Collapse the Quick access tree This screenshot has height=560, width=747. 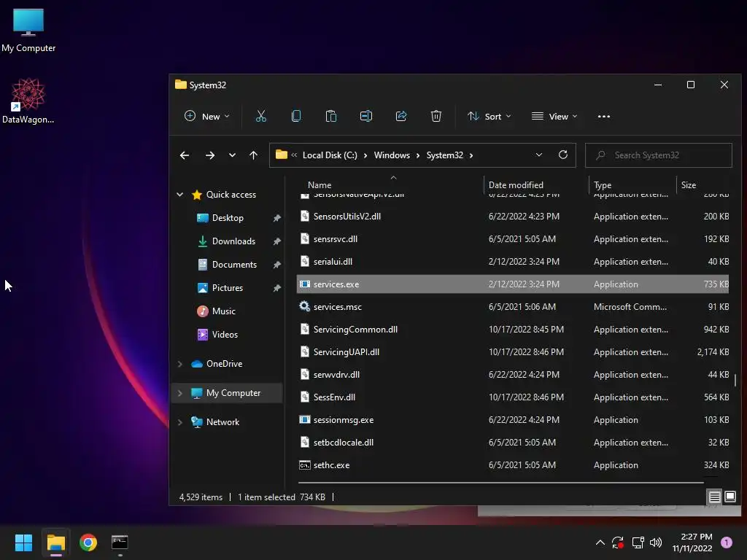point(180,194)
